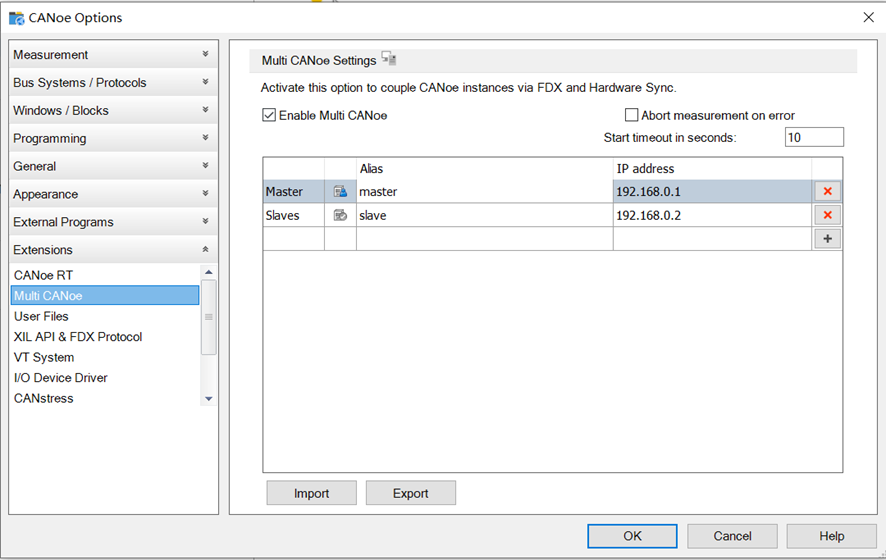886x560 pixels.
Task: Expand the General section
Action: point(113,166)
